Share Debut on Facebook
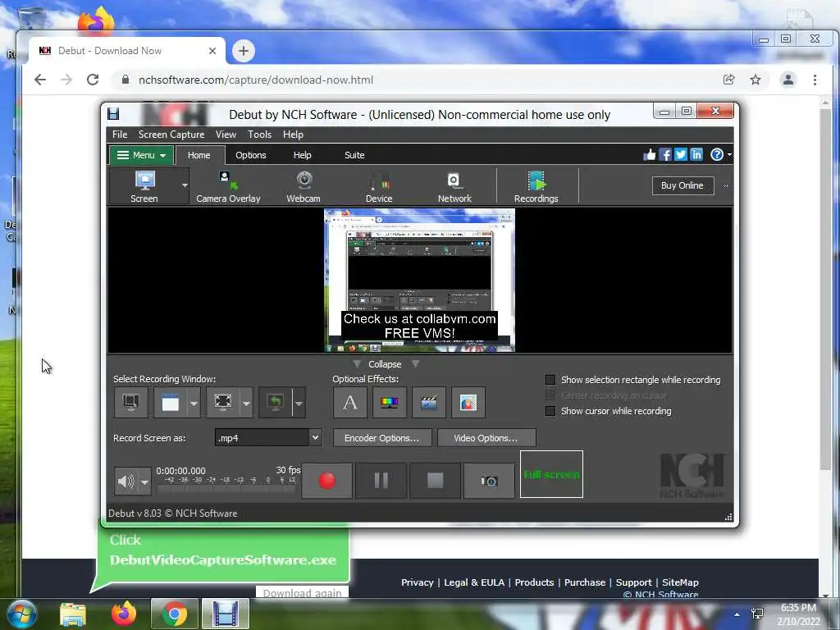840x630 pixels. click(664, 155)
